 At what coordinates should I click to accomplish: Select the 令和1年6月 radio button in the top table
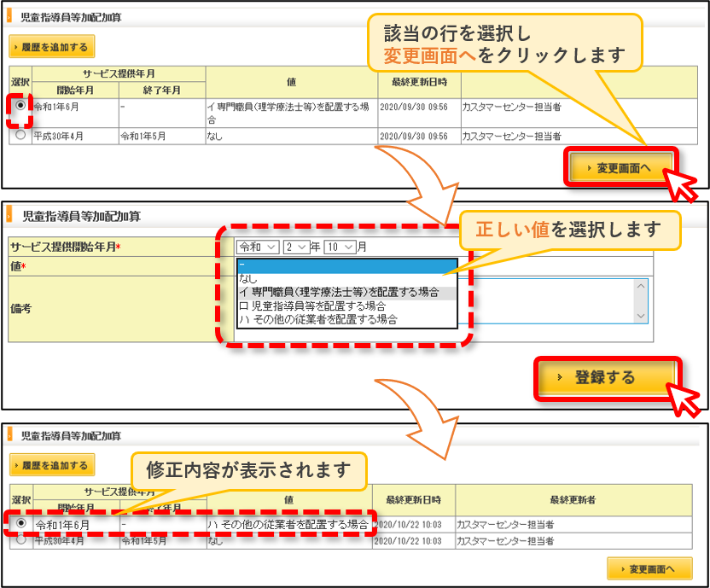(20, 105)
